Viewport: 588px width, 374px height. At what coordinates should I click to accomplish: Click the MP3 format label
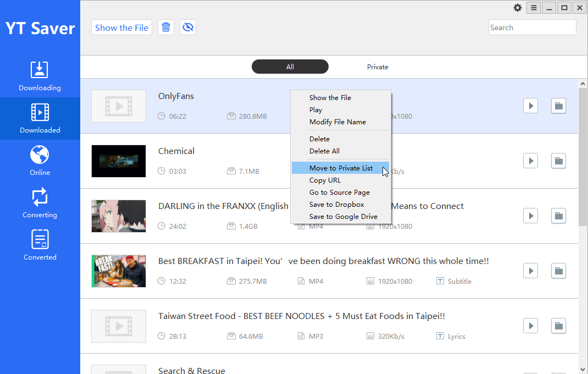316,337
